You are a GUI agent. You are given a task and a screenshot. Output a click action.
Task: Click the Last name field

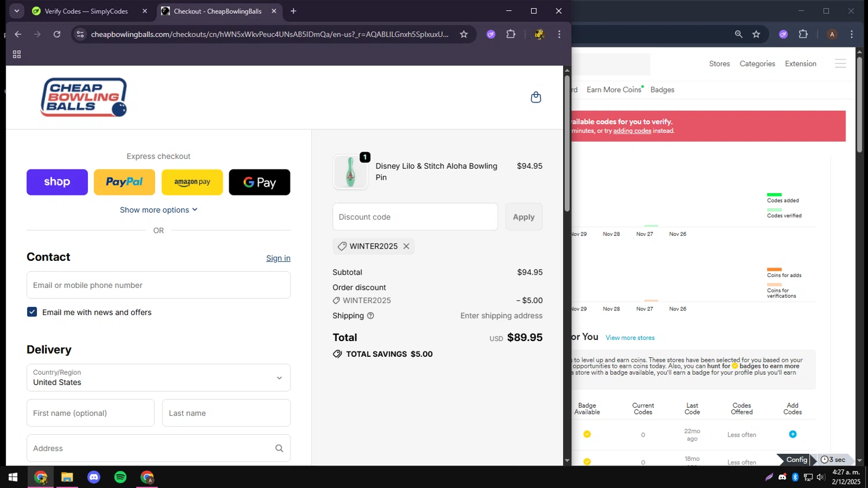click(226, 413)
